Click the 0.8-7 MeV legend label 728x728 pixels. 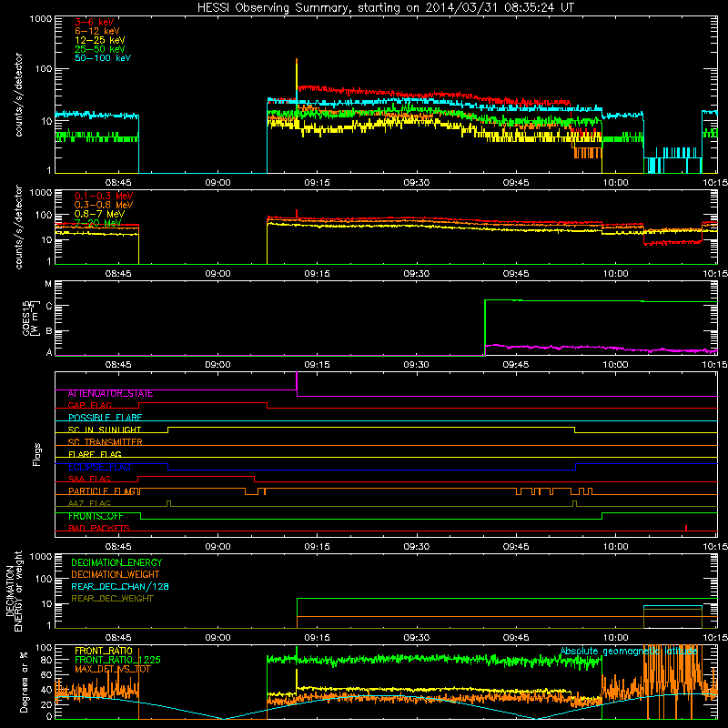99,214
